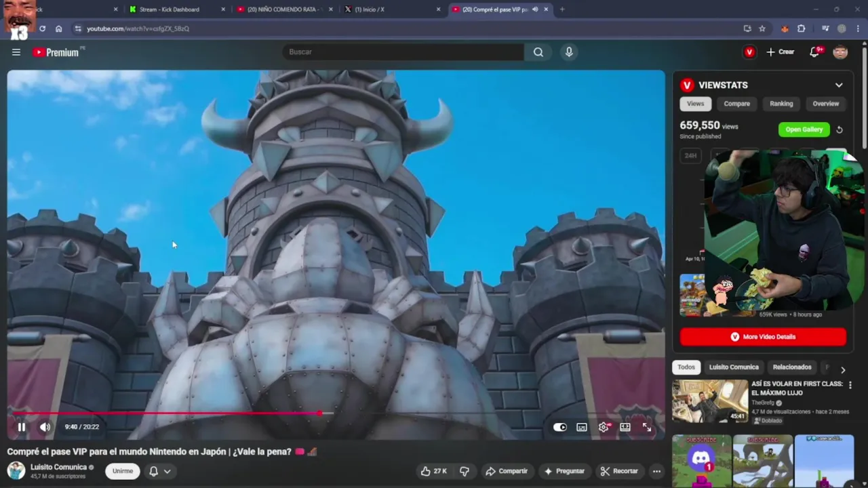This screenshot has height=488, width=868.
Task: Open a new browser tab
Action: click(562, 9)
